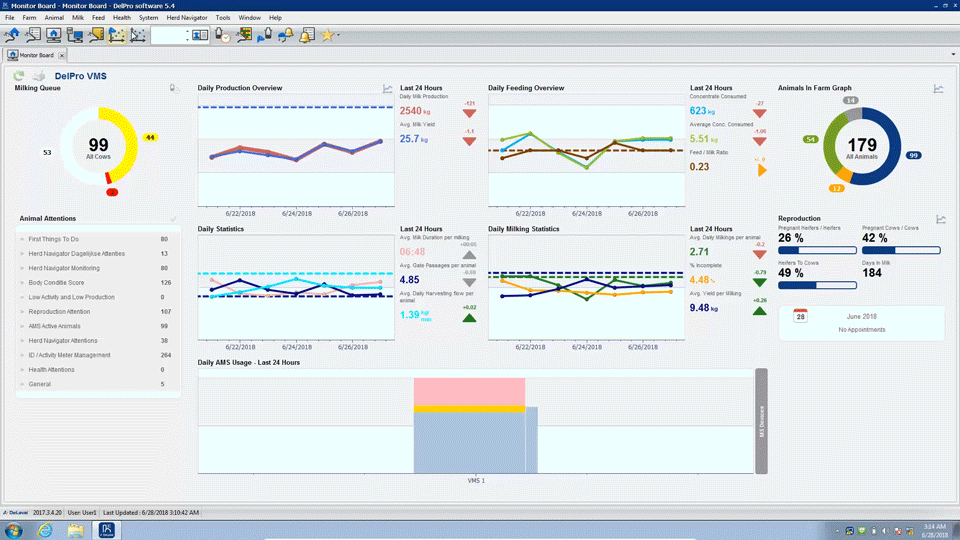This screenshot has height=540, width=960.
Task: Click the MS Devices vertical sidebar
Action: [761, 421]
